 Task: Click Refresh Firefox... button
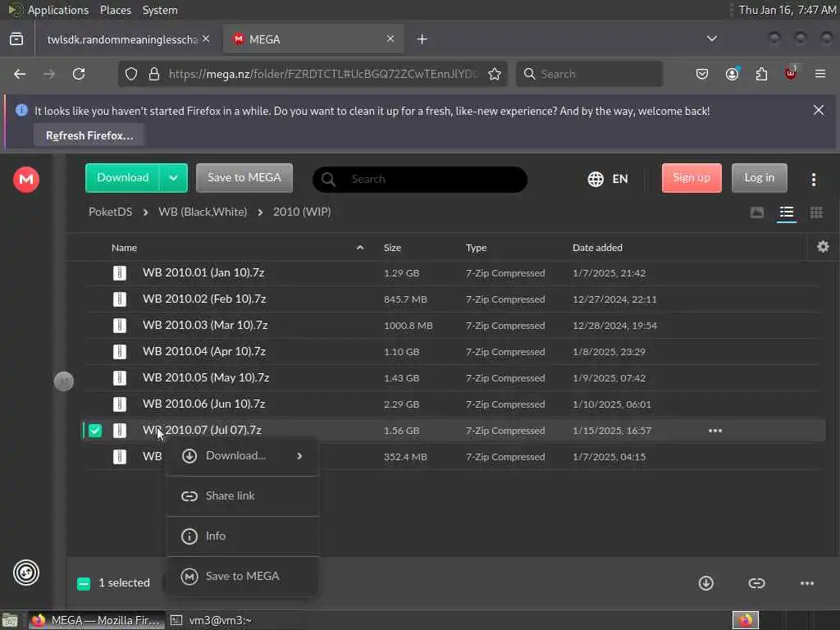click(x=89, y=135)
